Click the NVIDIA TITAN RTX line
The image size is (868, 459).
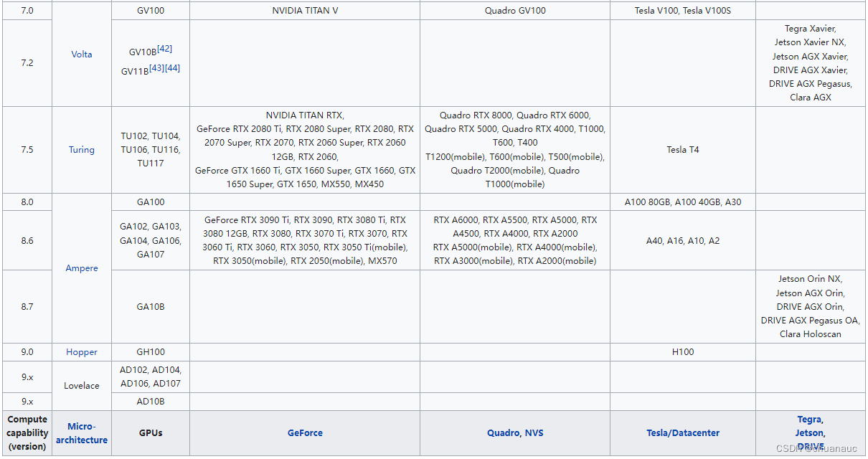coord(305,115)
